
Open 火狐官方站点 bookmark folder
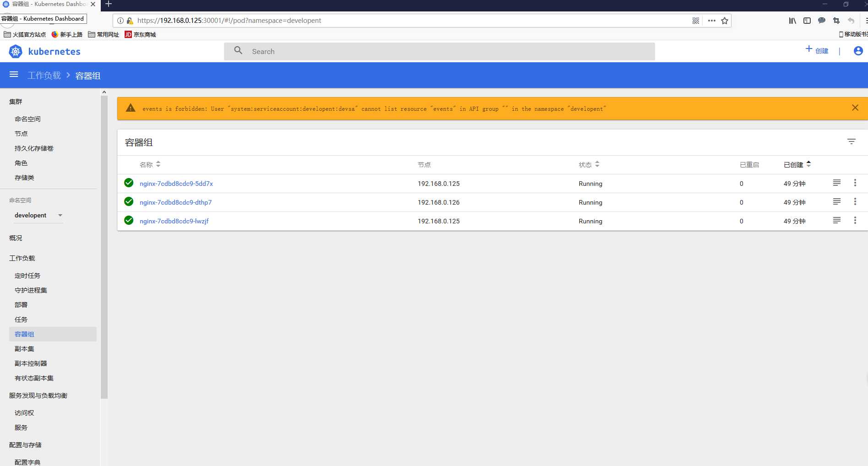click(x=25, y=34)
